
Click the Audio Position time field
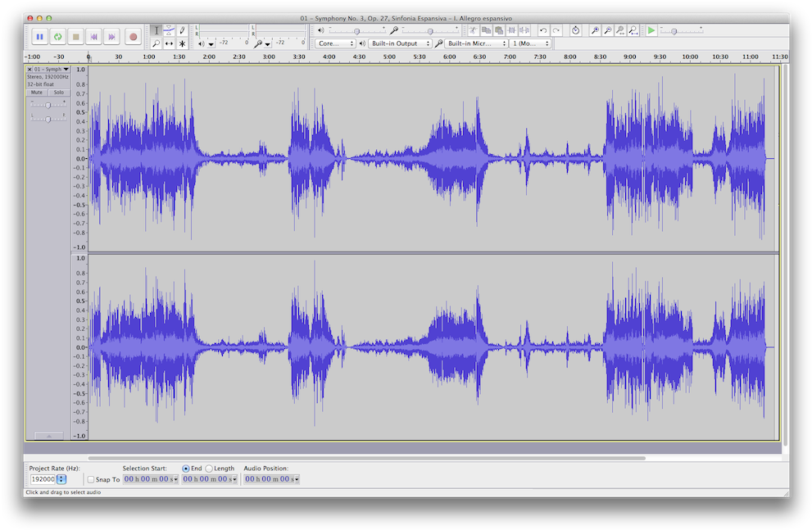coord(270,479)
